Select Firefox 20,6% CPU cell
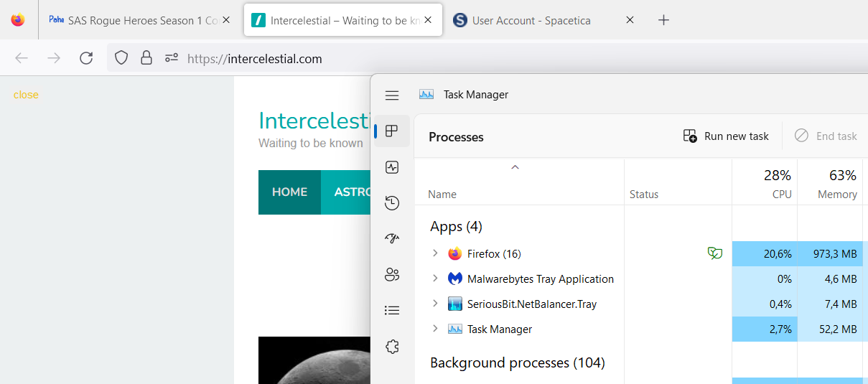The height and width of the screenshot is (384, 868). click(765, 253)
